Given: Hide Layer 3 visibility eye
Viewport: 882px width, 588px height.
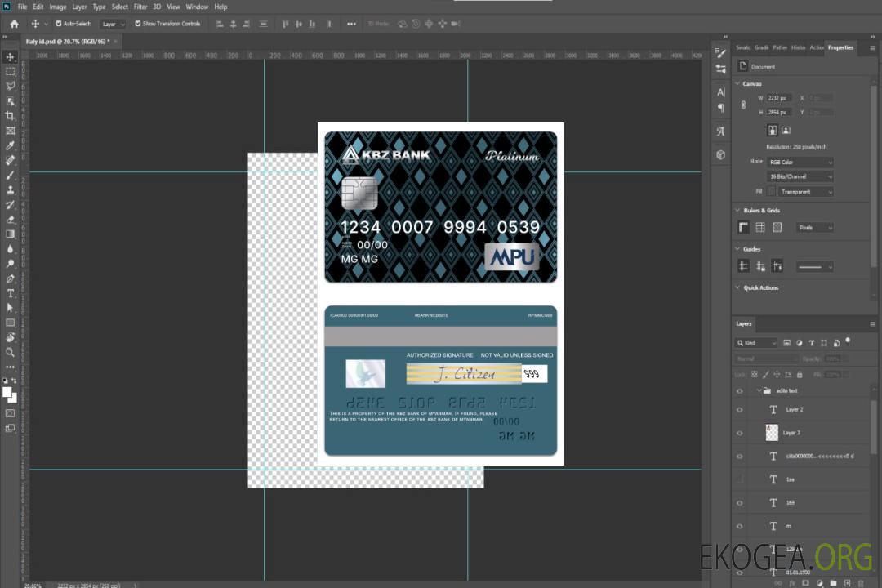Looking at the screenshot, I should coord(740,433).
